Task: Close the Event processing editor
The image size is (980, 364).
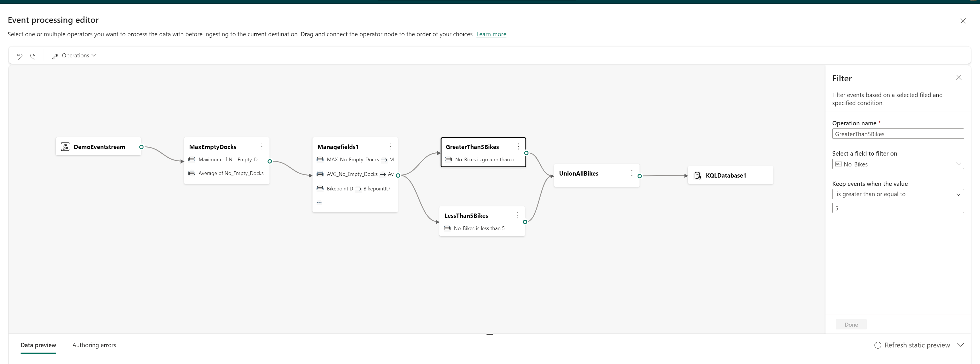Action: [963, 21]
